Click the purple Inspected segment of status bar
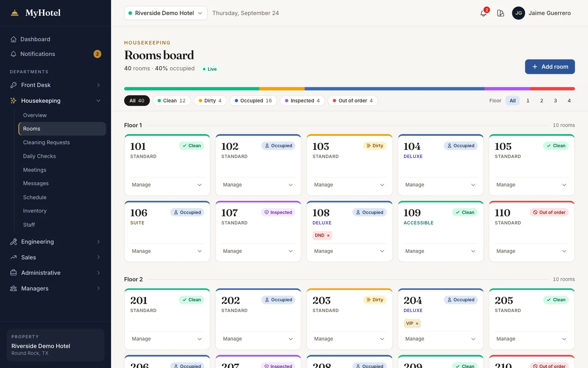The width and height of the screenshot is (588, 368). point(507,89)
